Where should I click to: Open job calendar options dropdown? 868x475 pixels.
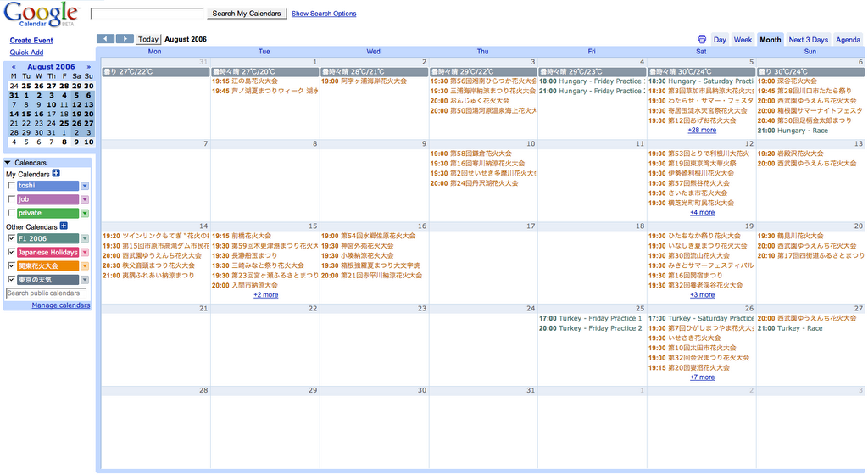[85, 200]
